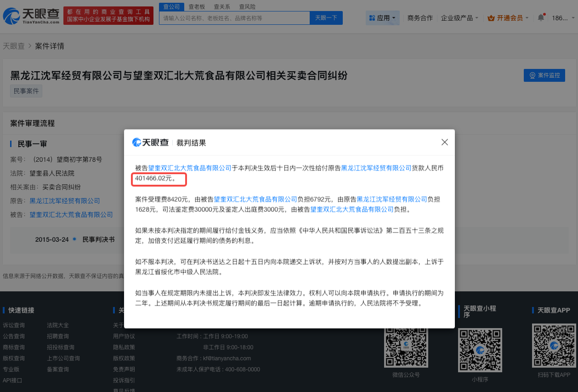Image resolution: width=578 pixels, height=392 pixels.
Task: Click the 微信公众号 QR code
Action: pyautogui.click(x=406, y=347)
